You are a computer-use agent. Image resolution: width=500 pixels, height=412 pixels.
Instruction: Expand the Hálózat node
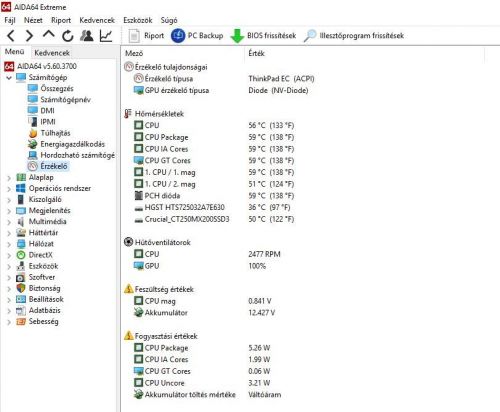[9, 244]
